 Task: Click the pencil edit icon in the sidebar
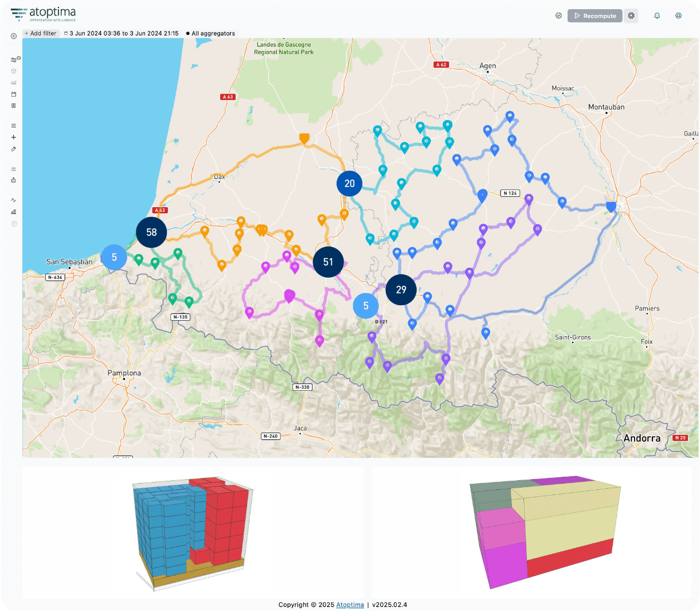point(14,149)
